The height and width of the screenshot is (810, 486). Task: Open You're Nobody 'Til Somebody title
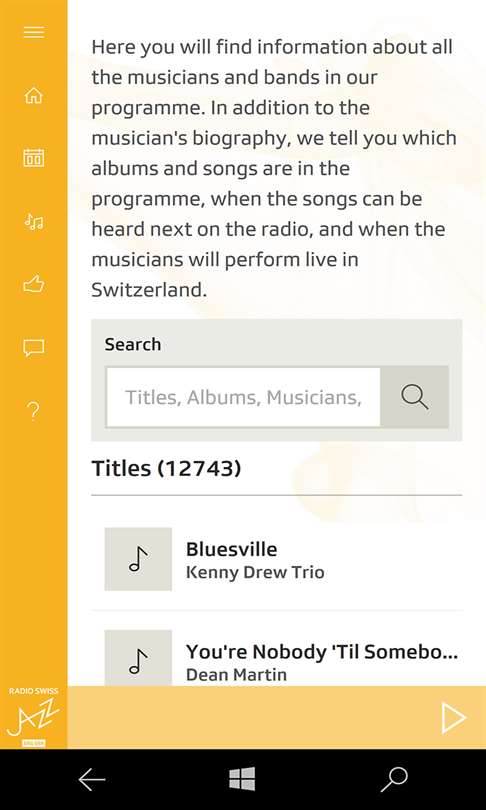pyautogui.click(x=322, y=652)
